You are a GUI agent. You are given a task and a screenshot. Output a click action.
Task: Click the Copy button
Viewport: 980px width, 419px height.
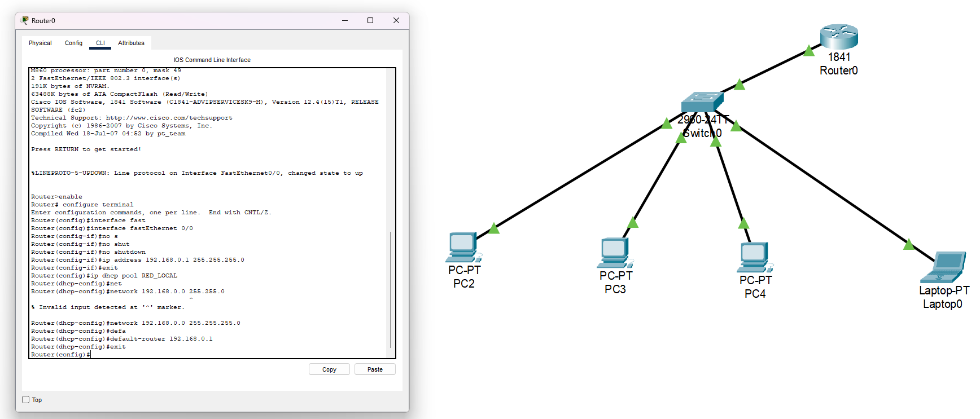tap(329, 369)
